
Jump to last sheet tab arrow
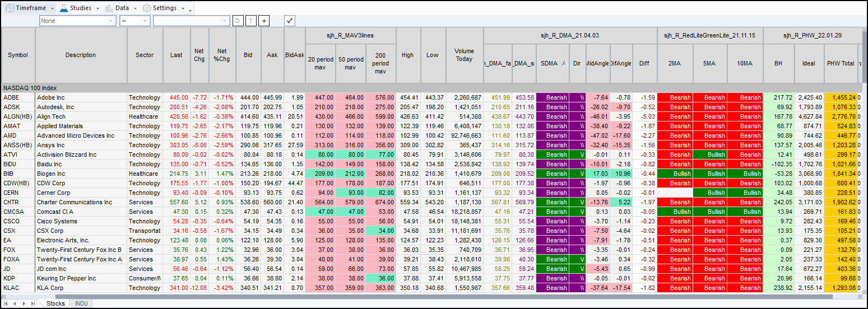(x=32, y=303)
